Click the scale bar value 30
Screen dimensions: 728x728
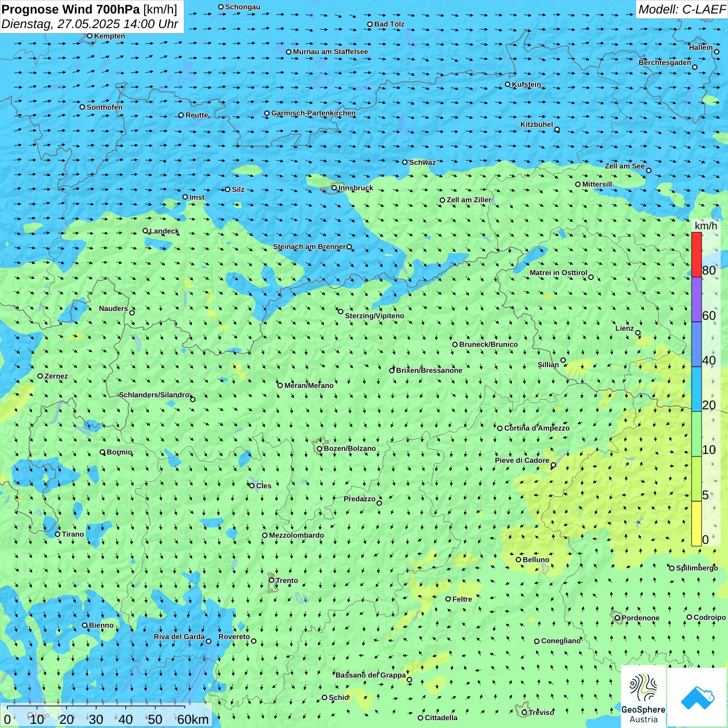(96, 719)
